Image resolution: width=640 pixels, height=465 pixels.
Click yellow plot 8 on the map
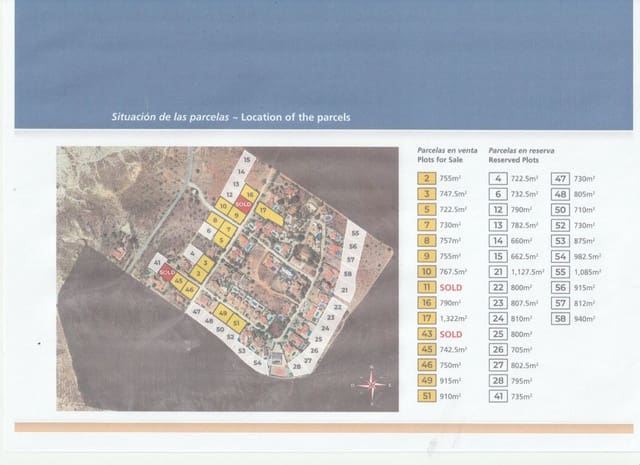pyautogui.click(x=215, y=221)
